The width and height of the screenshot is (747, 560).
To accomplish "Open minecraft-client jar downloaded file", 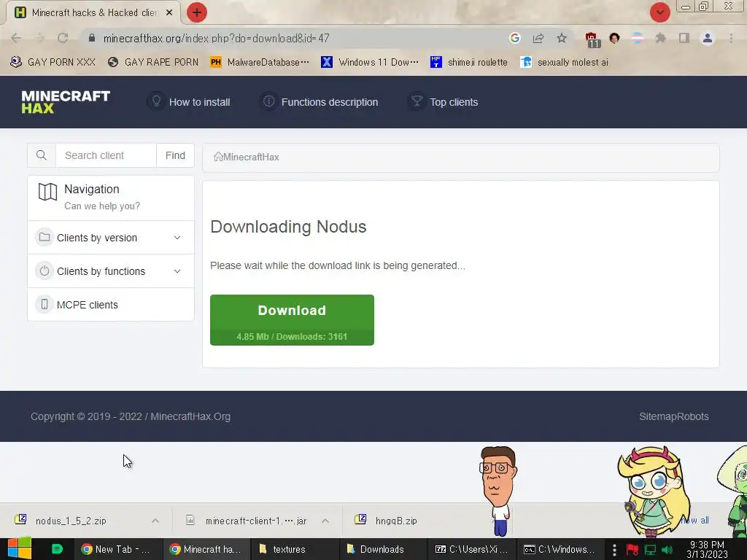I will point(256,521).
